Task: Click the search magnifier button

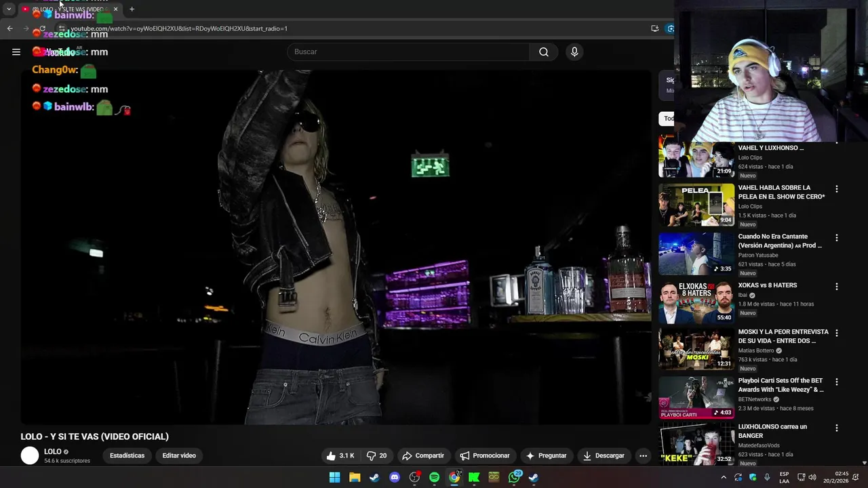Action: pyautogui.click(x=544, y=52)
